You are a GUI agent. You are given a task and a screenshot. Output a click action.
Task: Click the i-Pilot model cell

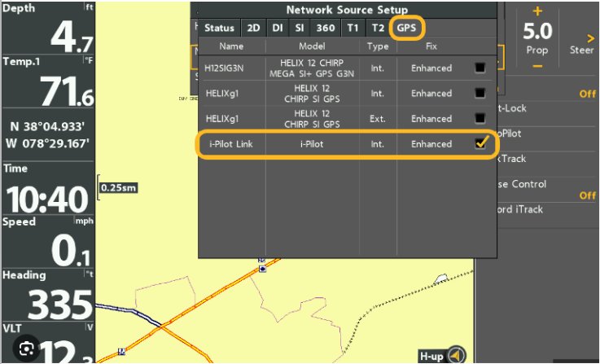tap(312, 144)
